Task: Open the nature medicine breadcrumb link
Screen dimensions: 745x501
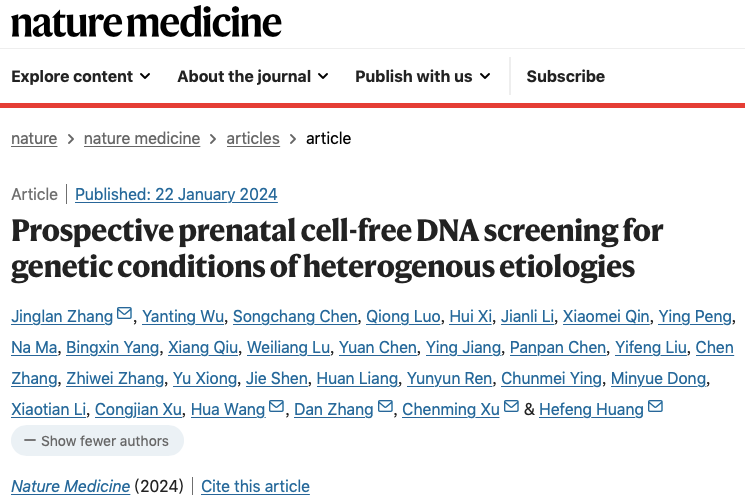Action: 142,138
